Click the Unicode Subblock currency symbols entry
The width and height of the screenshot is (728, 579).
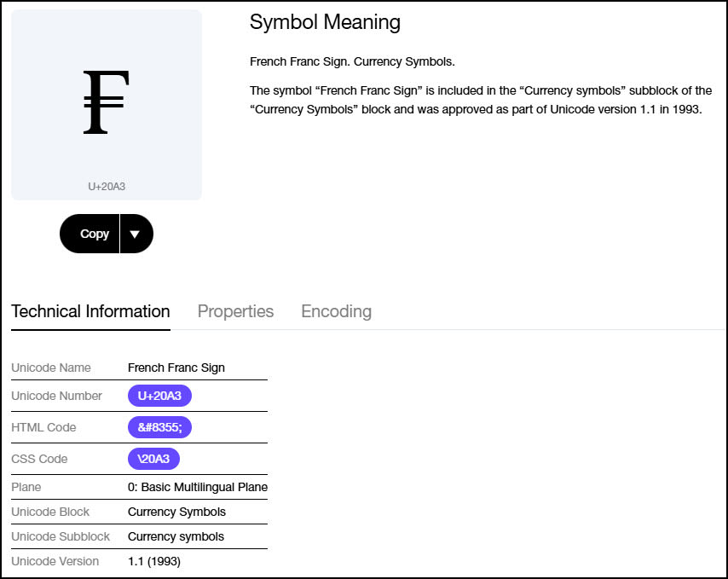(176, 536)
